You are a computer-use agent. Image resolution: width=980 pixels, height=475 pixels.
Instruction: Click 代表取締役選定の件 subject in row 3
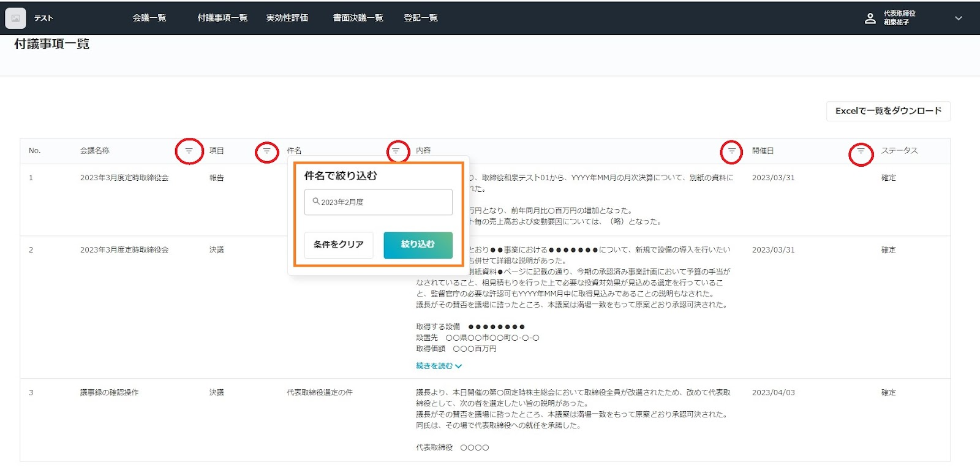click(320, 393)
